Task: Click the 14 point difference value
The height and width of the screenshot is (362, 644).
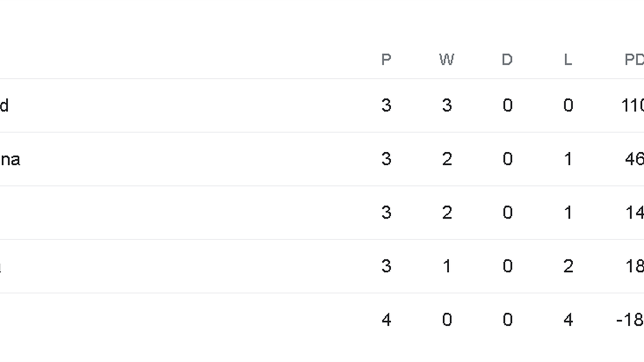Action: (x=634, y=213)
